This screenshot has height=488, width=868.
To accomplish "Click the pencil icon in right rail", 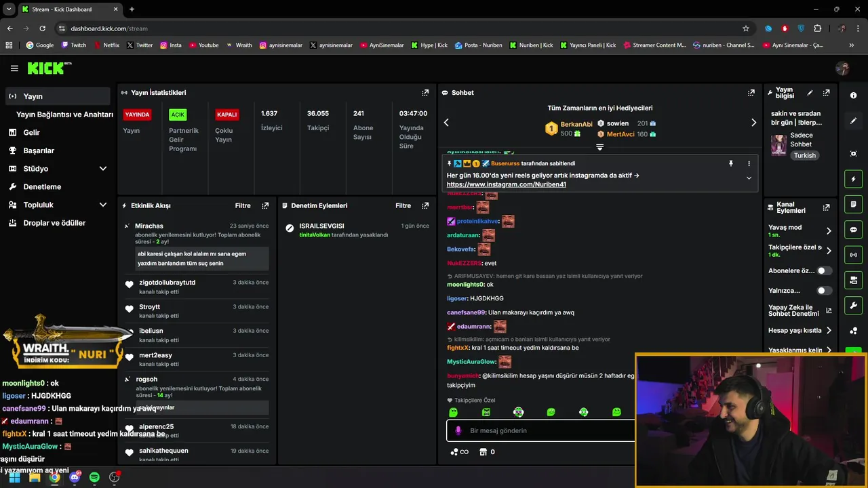I will coord(853,121).
